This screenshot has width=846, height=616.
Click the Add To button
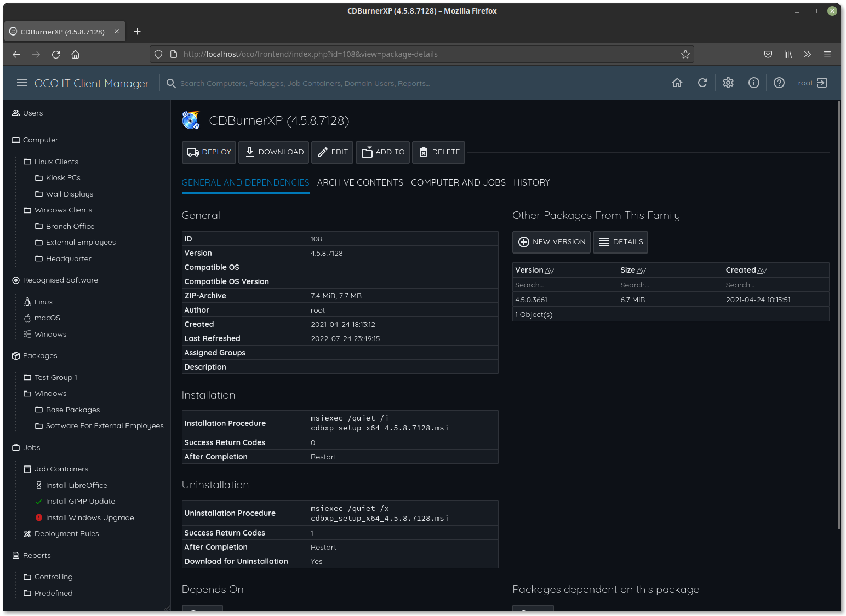coord(382,152)
